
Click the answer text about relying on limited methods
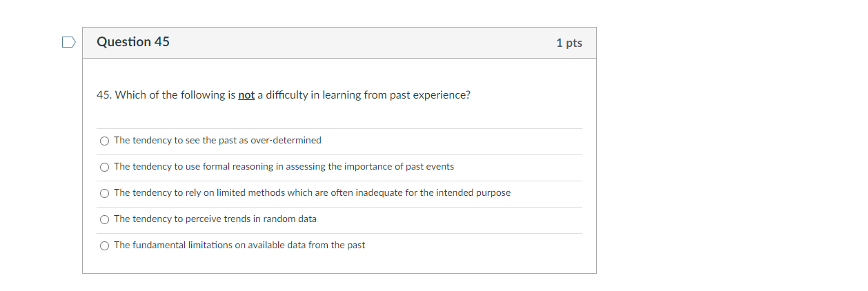[x=312, y=193]
